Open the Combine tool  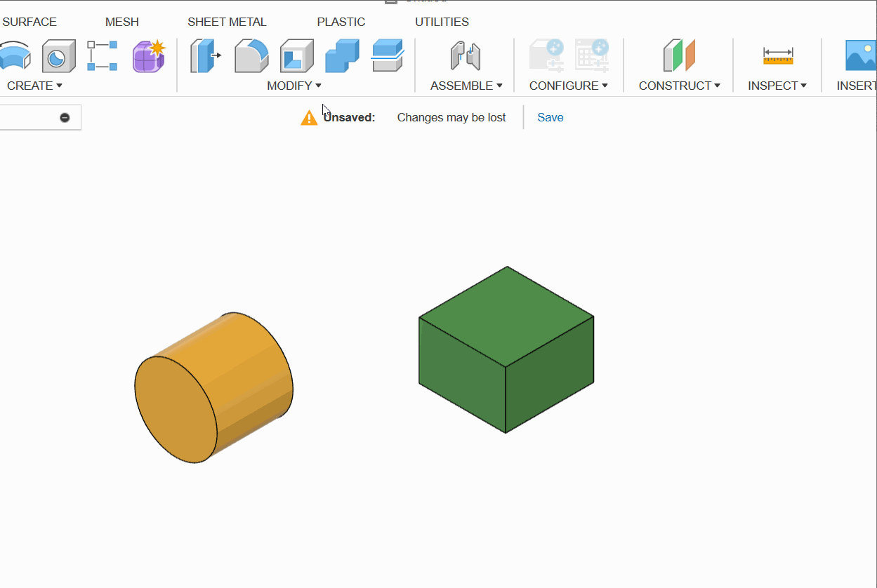(342, 56)
